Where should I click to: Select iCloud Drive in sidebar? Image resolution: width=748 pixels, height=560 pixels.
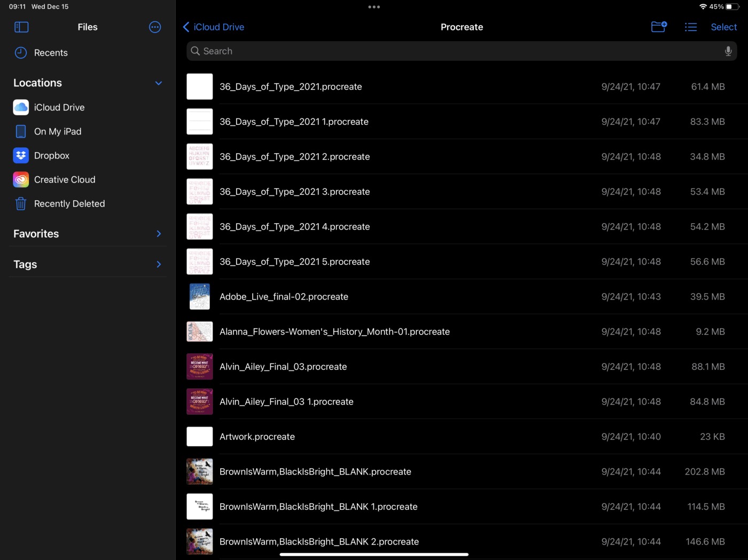[x=59, y=107]
